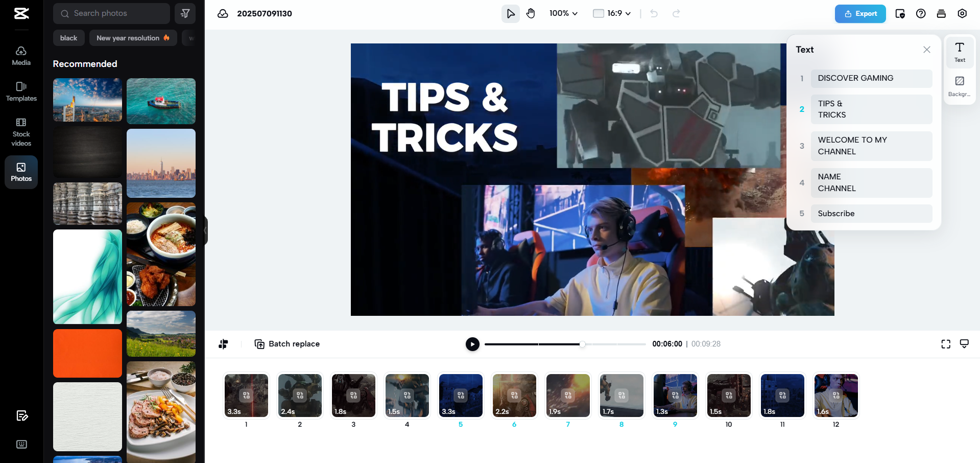Click the icon right of Export
Image resolution: width=980 pixels, height=463 pixels.
[900, 14]
